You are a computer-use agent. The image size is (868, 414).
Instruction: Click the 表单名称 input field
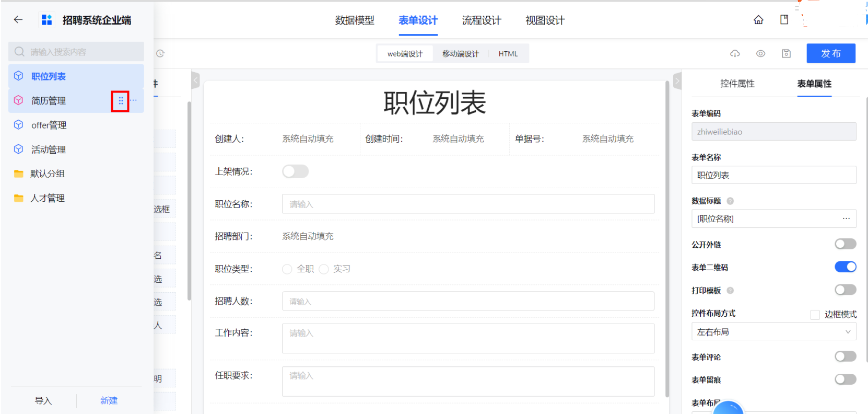pos(773,175)
